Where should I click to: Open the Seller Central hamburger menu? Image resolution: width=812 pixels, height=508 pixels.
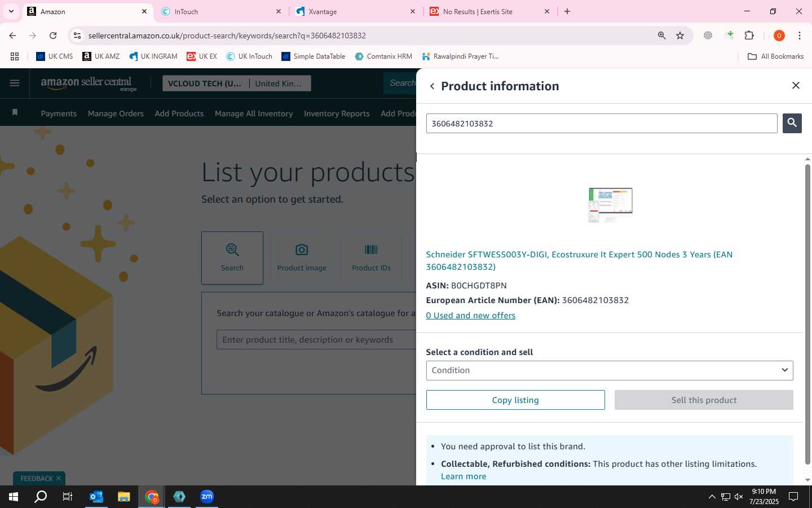(x=15, y=84)
